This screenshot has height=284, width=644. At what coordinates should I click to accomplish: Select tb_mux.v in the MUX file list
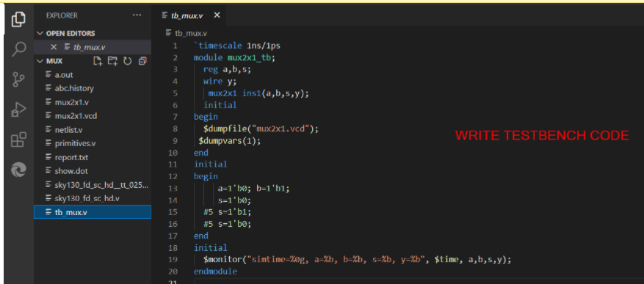93,212
